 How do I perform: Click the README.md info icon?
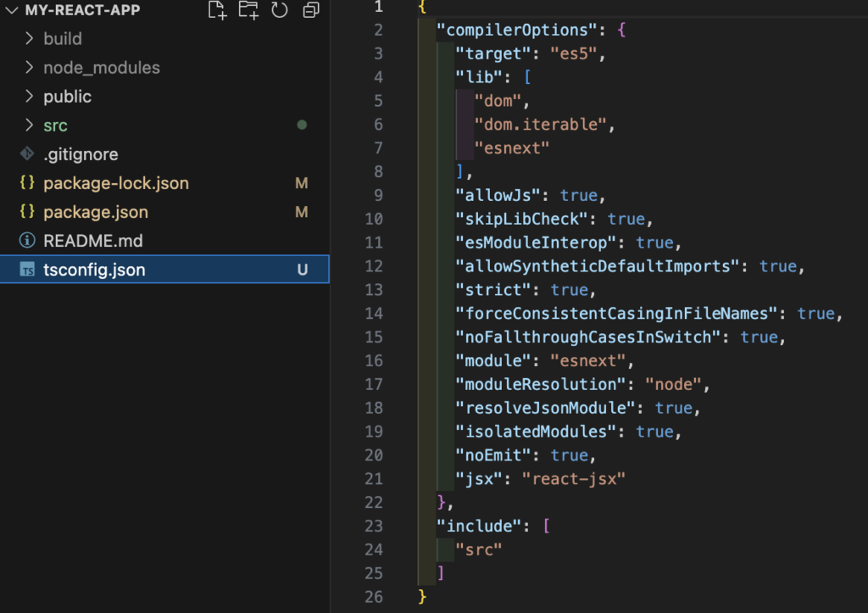click(x=28, y=241)
